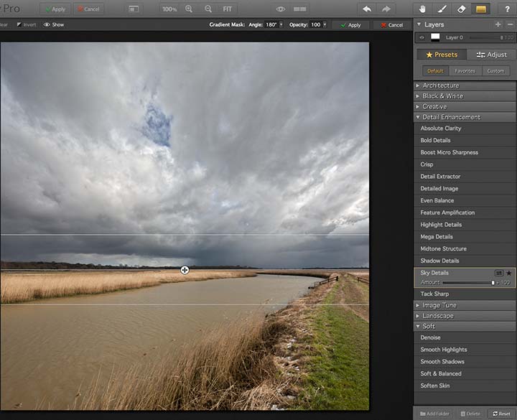Toggle Show mask option
This screenshot has height=420, width=517.
pos(54,24)
